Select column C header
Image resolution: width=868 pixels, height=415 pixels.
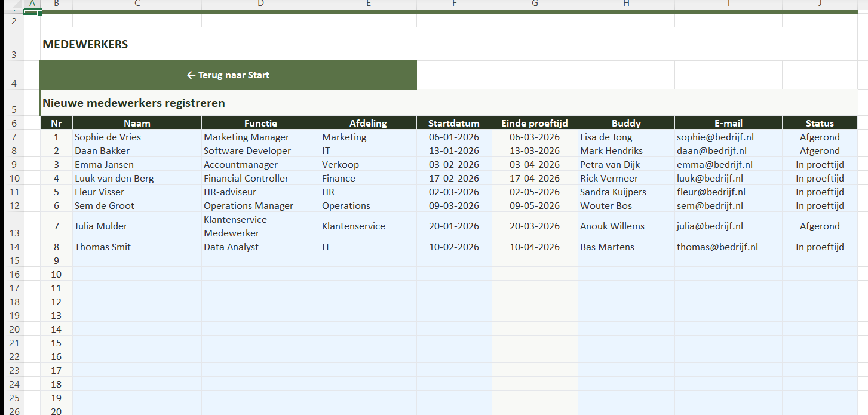tap(137, 4)
